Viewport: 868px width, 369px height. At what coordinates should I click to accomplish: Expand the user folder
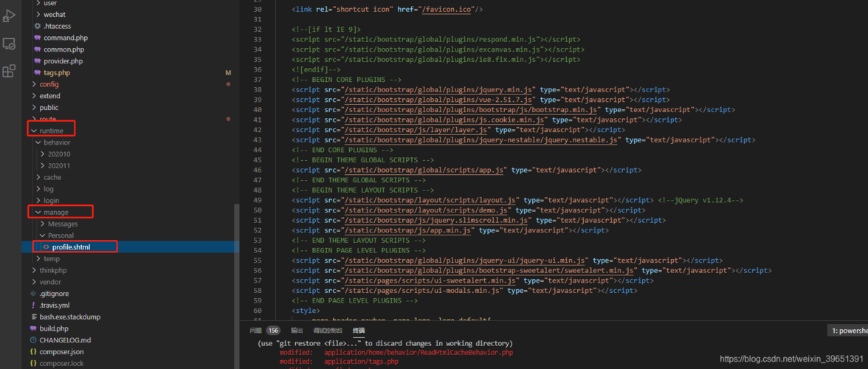pyautogui.click(x=38, y=3)
